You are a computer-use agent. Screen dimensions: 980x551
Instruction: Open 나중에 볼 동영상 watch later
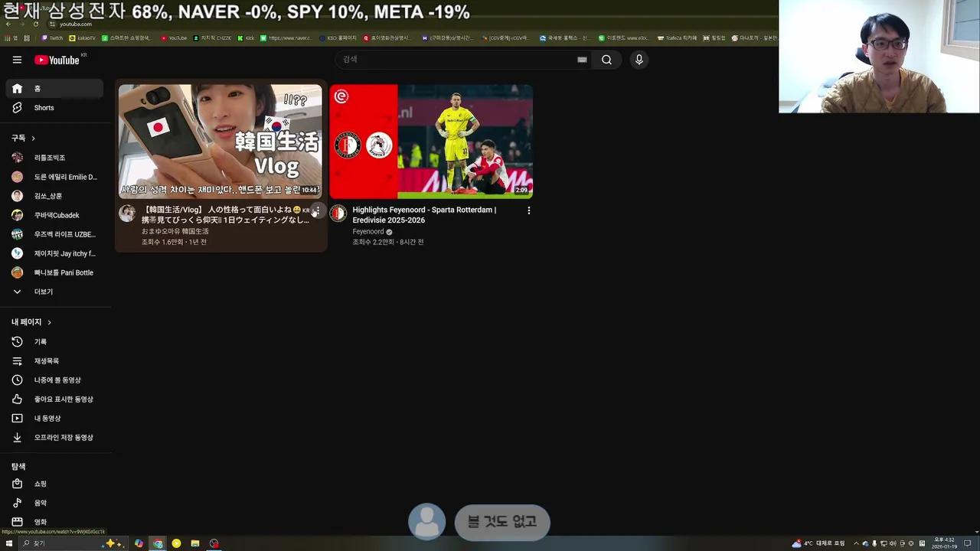pyautogui.click(x=54, y=380)
